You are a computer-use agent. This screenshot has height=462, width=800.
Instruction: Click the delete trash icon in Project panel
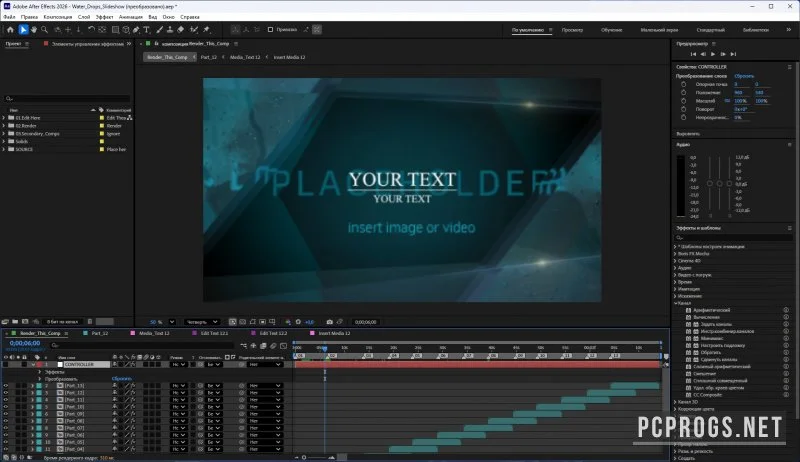(90, 322)
